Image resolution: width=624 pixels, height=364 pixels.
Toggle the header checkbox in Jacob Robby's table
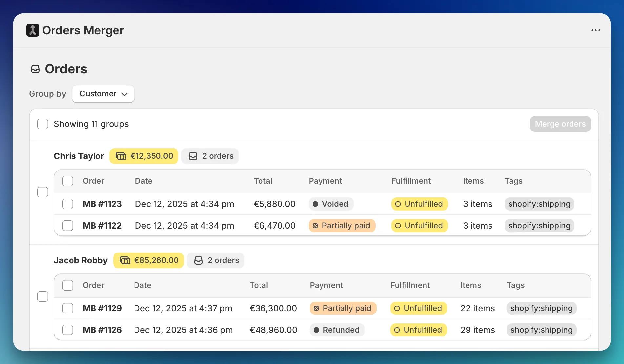click(68, 285)
